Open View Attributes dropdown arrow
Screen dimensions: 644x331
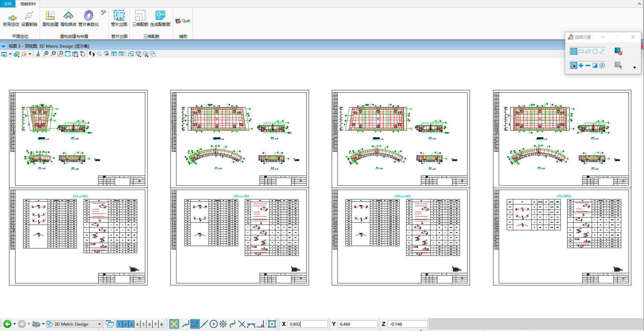coord(10,54)
